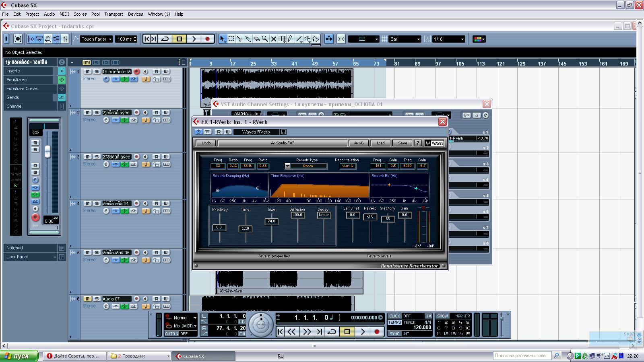Open the RVerb preset file icon
Image resolution: width=644 pixels, height=362 pixels.
tap(283, 132)
